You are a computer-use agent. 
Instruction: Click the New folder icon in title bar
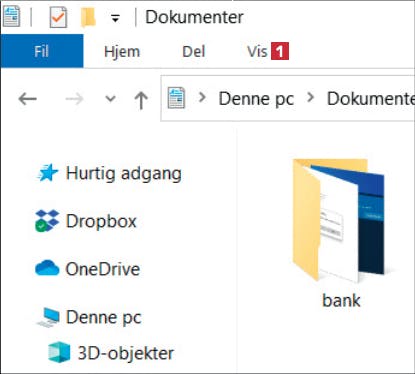tap(88, 17)
